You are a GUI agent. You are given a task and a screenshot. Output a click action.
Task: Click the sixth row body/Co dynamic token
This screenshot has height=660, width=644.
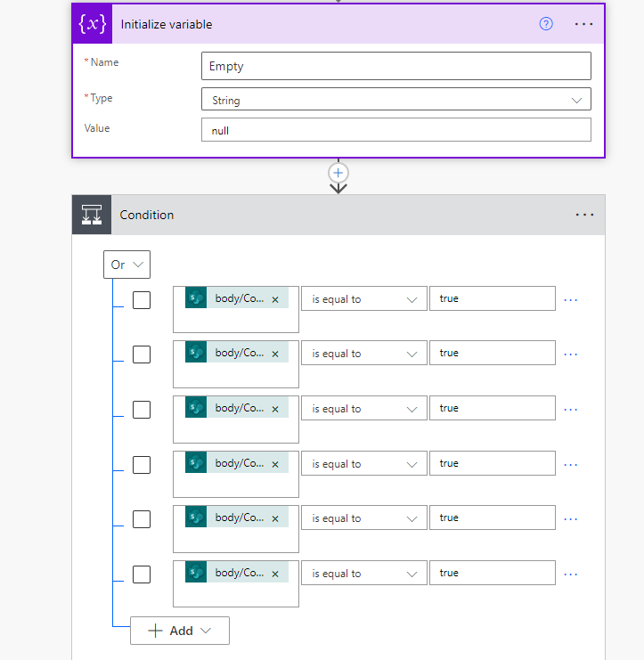click(x=239, y=573)
